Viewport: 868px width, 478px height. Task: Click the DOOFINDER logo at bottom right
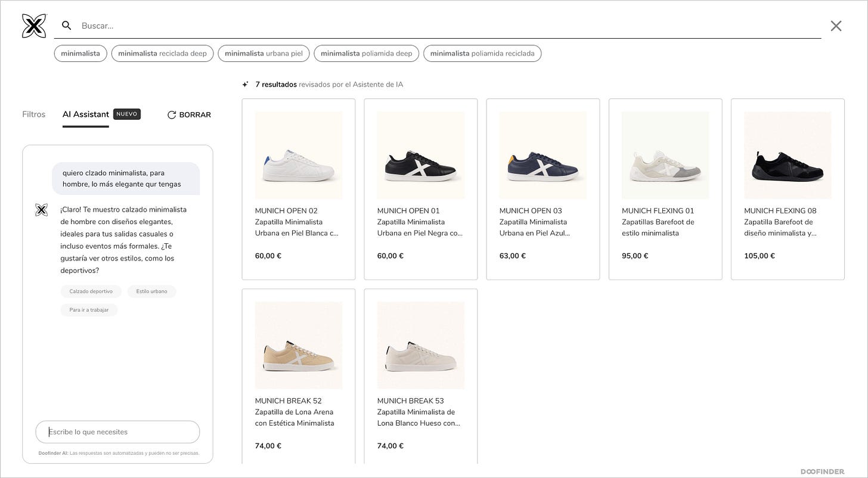[x=822, y=471]
